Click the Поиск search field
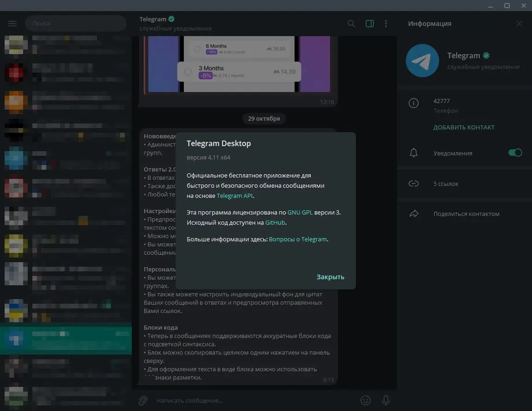Viewport: 532px width, 411px height. click(76, 24)
